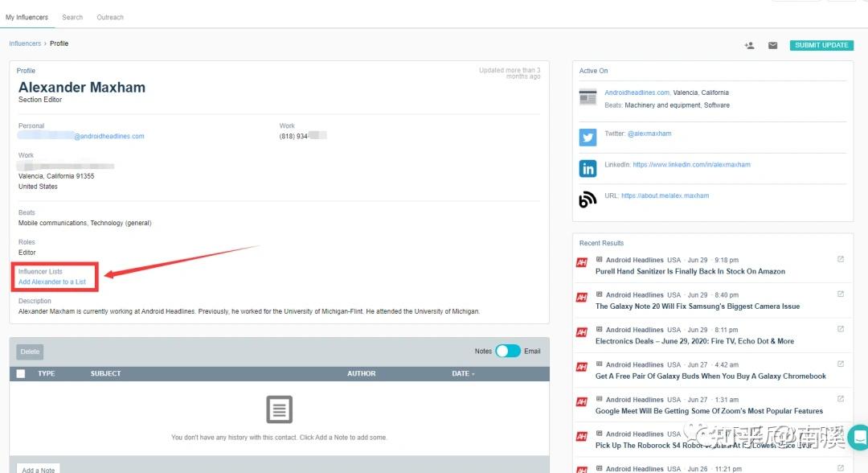The width and height of the screenshot is (868, 473).
Task: Click the androidheadlines.com personal email link
Action: tap(109, 136)
